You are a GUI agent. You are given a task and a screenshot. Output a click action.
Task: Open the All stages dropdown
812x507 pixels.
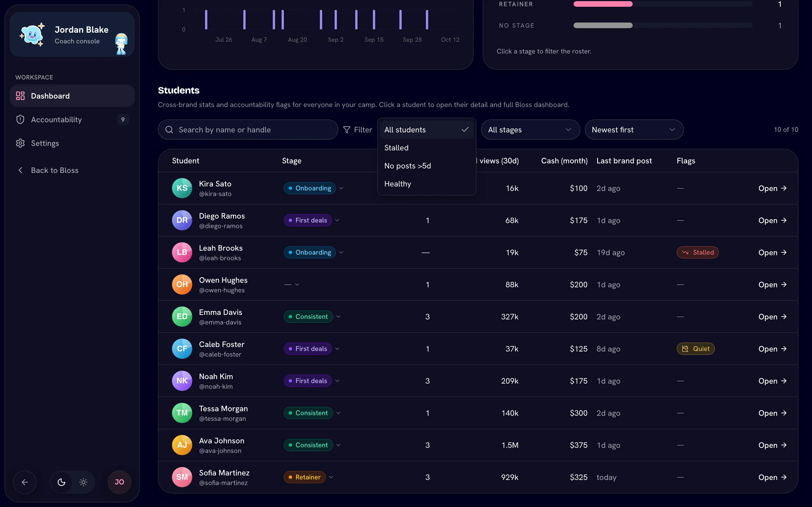coord(530,130)
